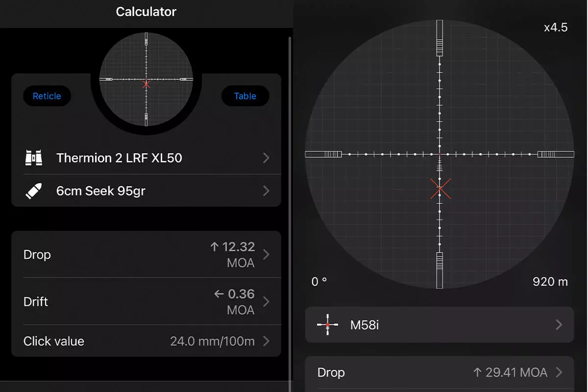The image size is (588, 392).
Task: Select the Click value label
Action: (x=54, y=341)
